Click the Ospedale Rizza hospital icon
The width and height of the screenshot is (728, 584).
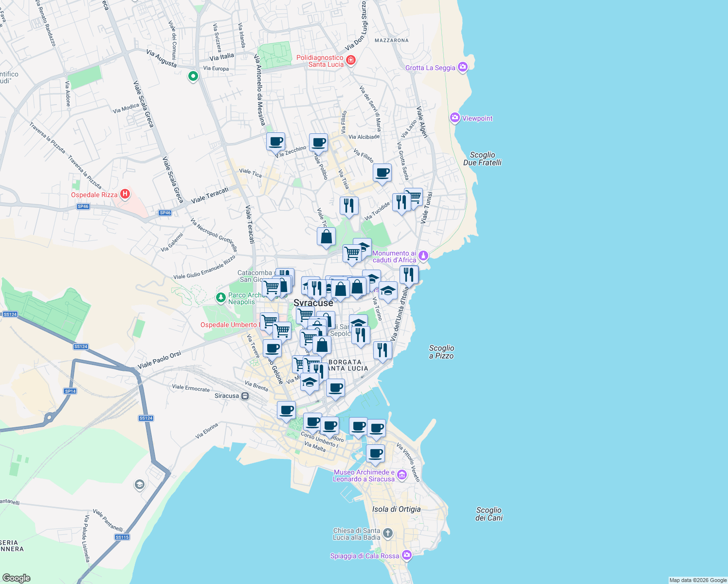[x=125, y=194]
